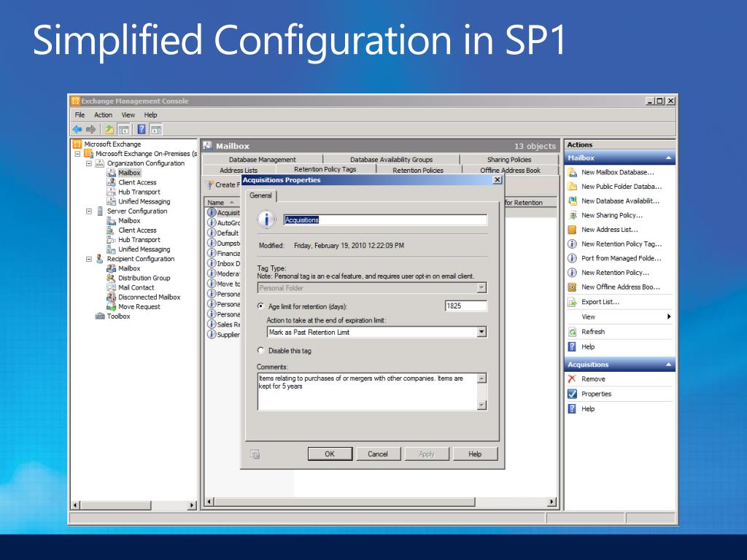Screen dimensions: 747x560
Task: Click New Public Folder Database icon
Action: pos(573,187)
